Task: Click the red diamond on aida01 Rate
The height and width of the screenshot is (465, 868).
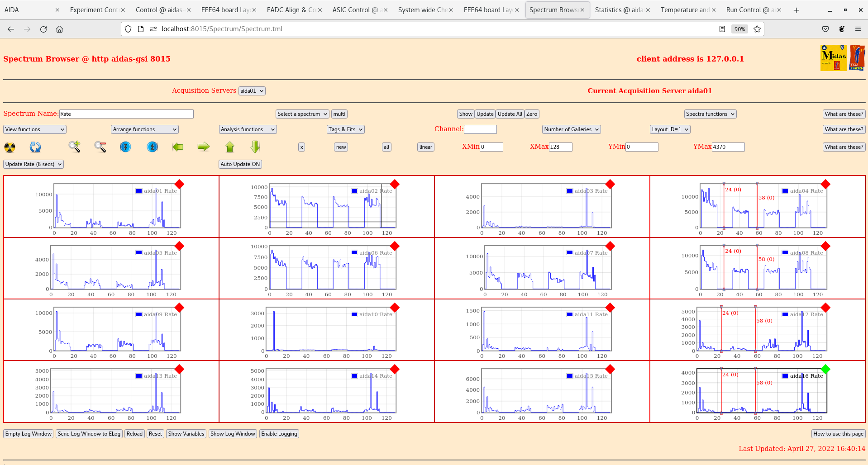Action: (x=179, y=184)
